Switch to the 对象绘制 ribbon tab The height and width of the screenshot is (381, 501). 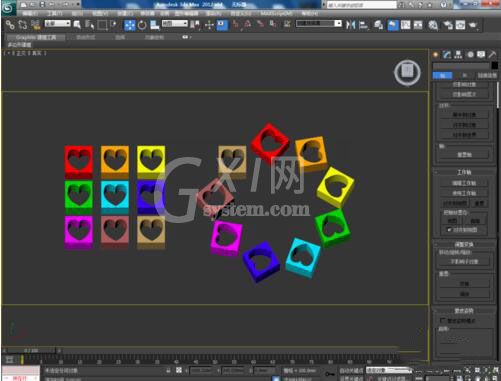(x=154, y=37)
